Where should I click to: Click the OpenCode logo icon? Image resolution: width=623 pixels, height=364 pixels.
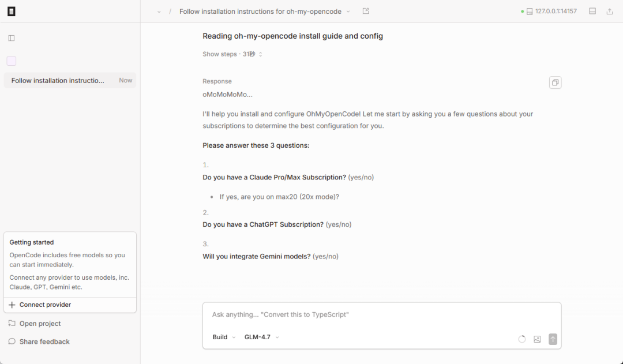(x=12, y=11)
